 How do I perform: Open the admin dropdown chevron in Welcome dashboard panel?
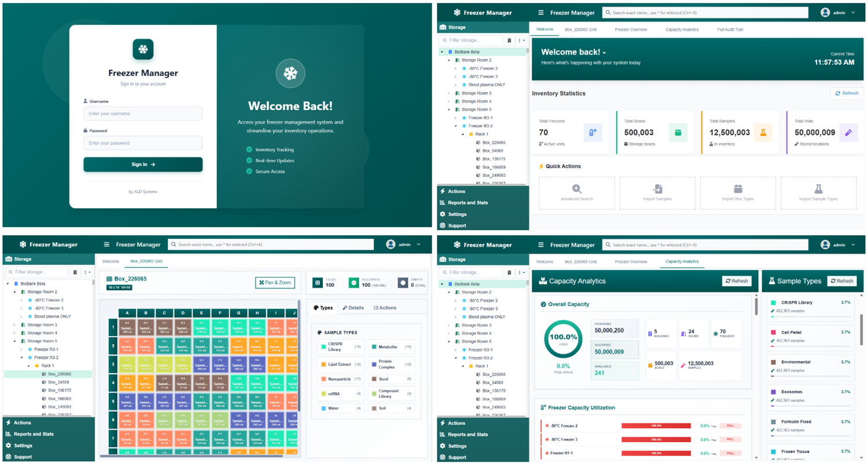click(853, 13)
